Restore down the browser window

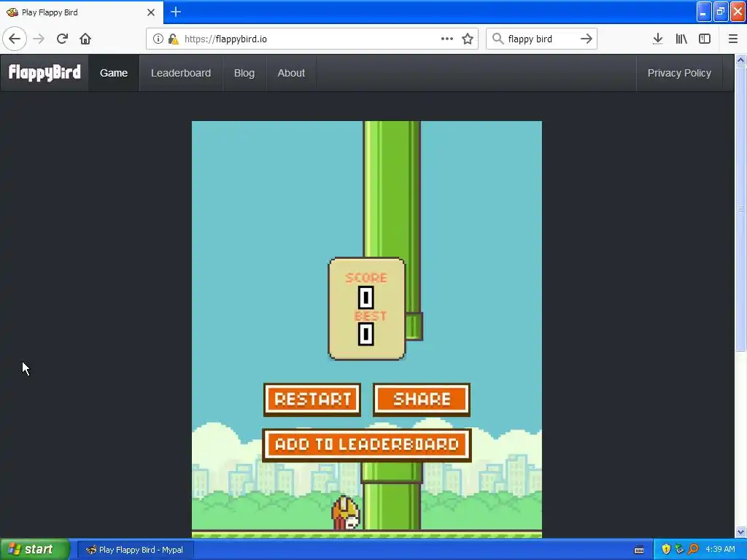point(721,12)
